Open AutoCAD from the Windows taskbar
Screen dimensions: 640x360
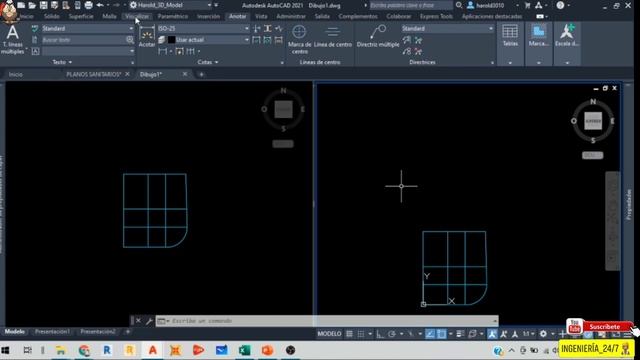pyautogui.click(x=153, y=350)
